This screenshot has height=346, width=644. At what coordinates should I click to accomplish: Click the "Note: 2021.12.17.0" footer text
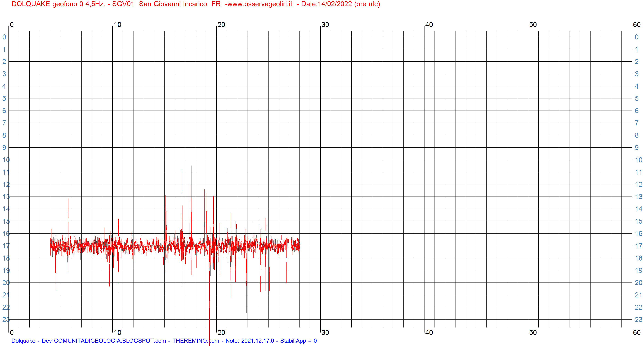250,341
